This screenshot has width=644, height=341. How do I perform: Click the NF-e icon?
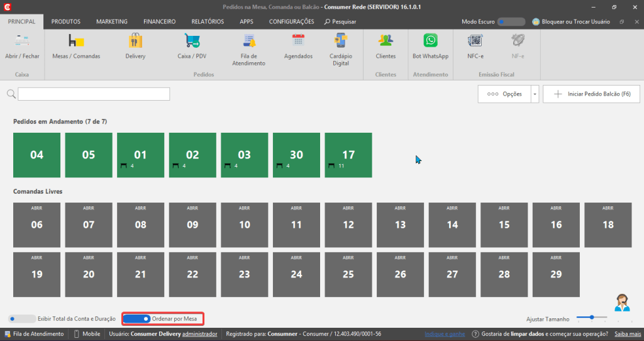click(518, 41)
